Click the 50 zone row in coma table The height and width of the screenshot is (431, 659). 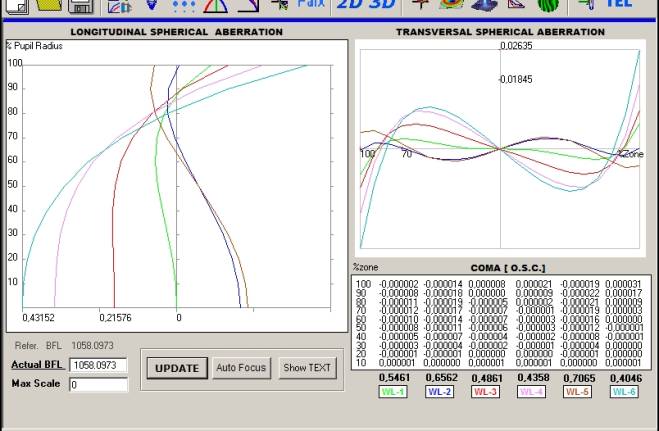[499, 328]
